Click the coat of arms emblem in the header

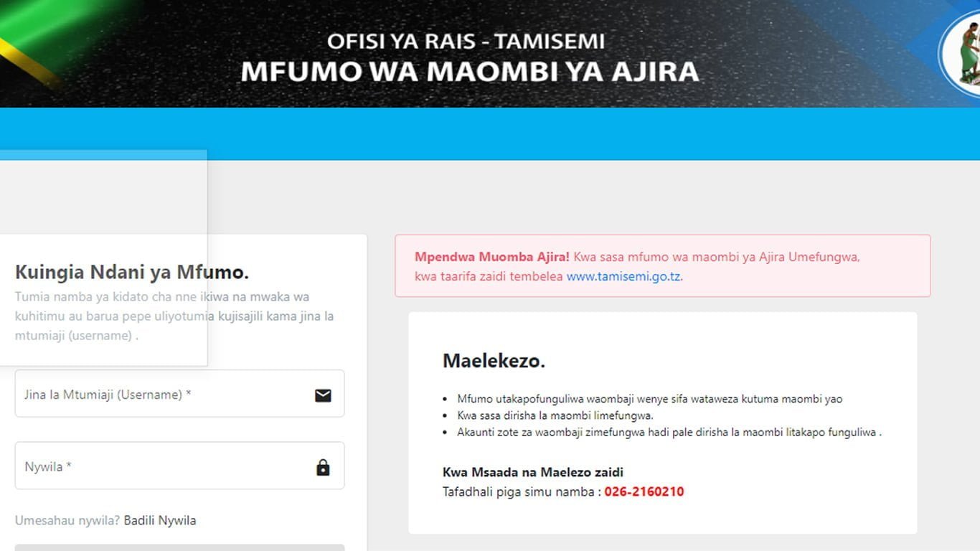point(960,54)
